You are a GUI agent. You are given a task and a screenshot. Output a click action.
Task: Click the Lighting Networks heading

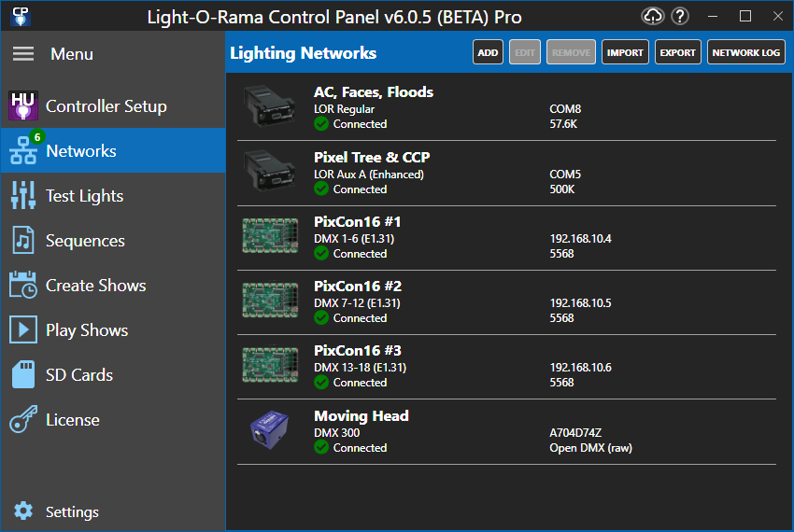pos(303,53)
